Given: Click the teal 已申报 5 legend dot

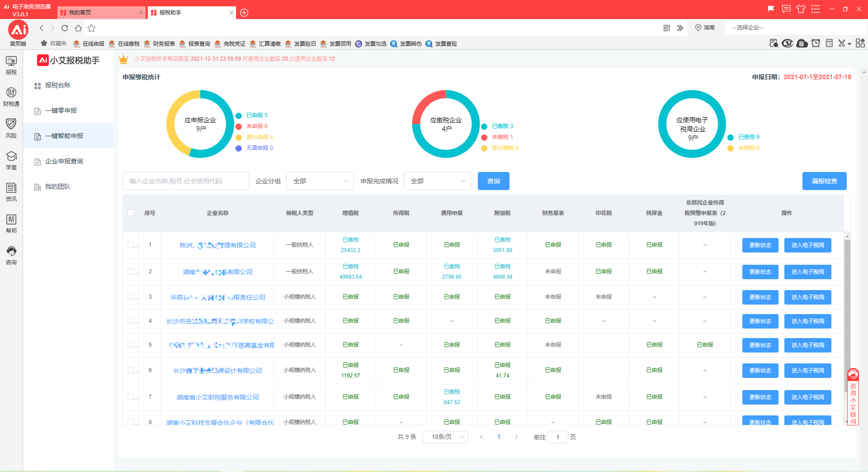Looking at the screenshot, I should click(239, 115).
